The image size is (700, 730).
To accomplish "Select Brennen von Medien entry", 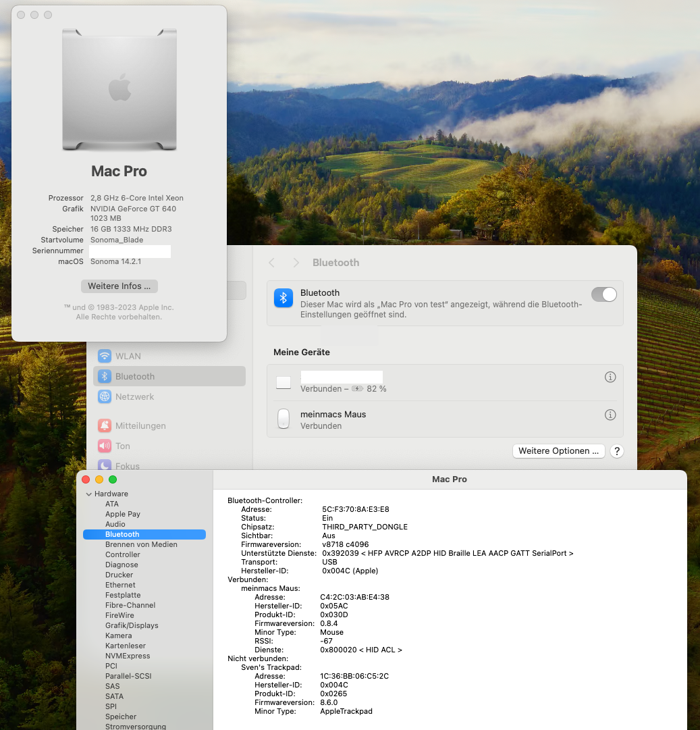I will pyautogui.click(x=141, y=545).
